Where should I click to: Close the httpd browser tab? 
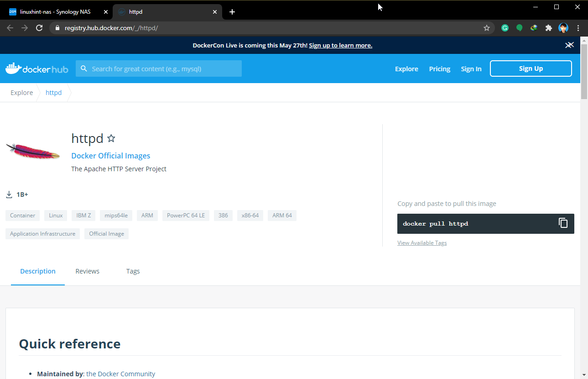[215, 12]
